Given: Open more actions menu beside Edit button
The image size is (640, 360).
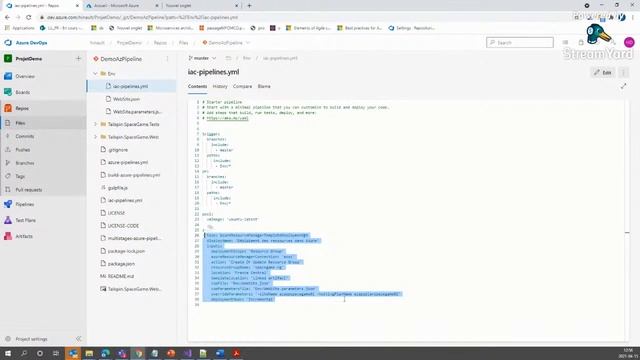Looking at the screenshot, I should point(623,73).
